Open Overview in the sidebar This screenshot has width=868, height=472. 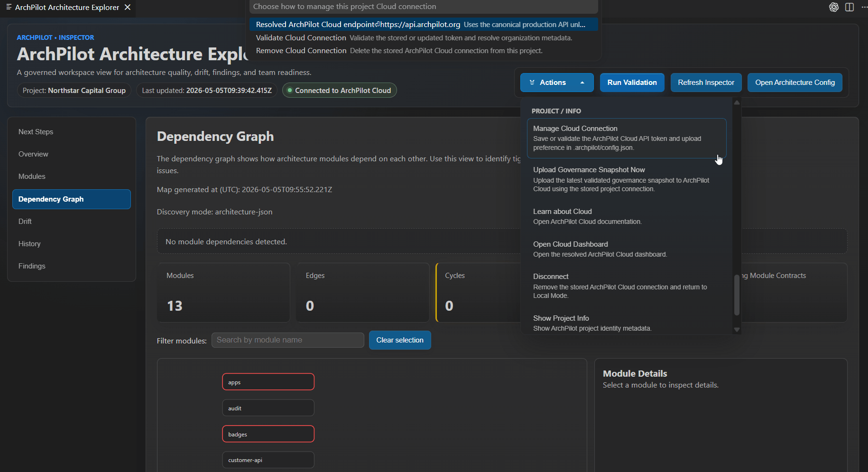pyautogui.click(x=72, y=154)
